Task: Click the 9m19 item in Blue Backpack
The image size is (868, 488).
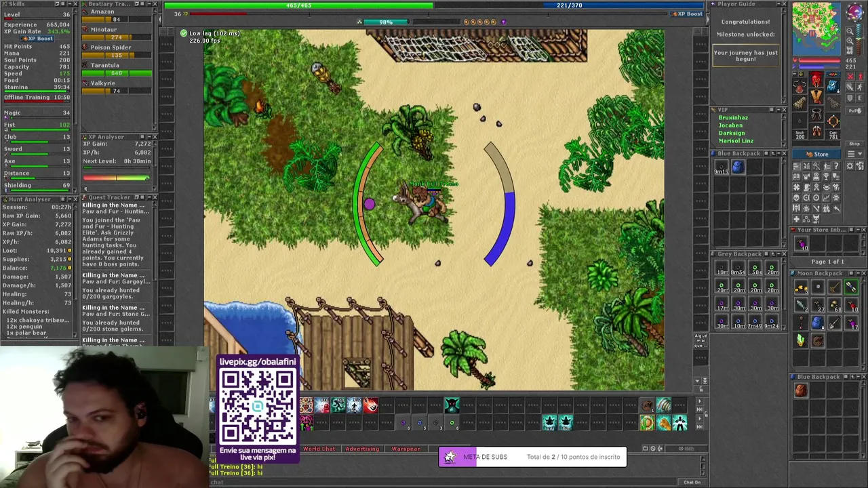Action: pos(721,167)
